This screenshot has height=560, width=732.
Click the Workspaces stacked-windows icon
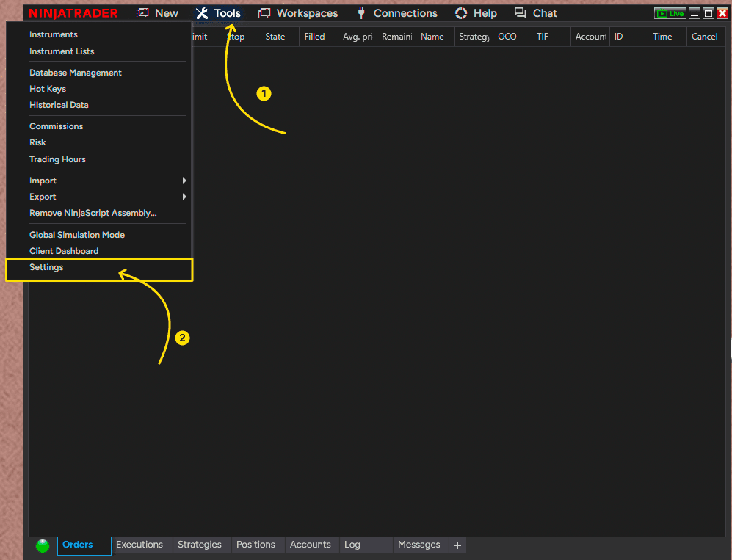(264, 13)
